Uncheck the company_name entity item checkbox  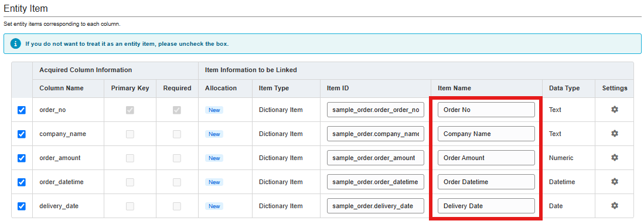22,134
